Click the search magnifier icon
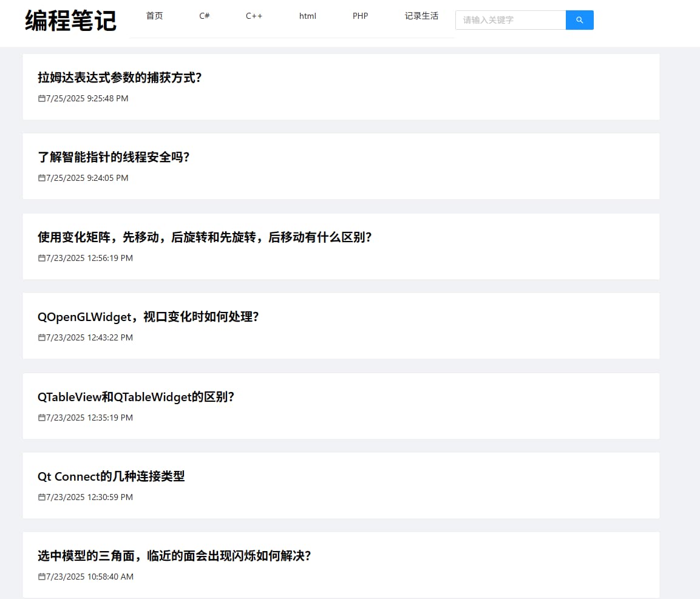Screen dimensions: 700x599 click(579, 20)
